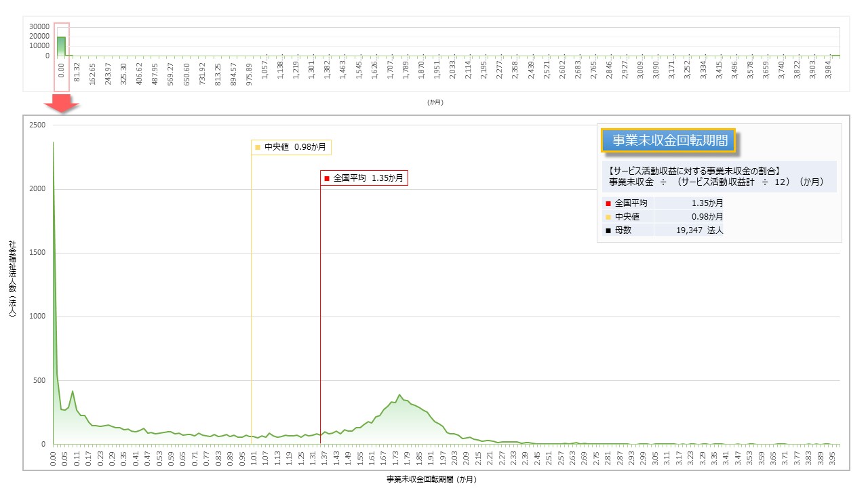
Task: Click the 事業未収金回転期間 title box
Action: tap(668, 140)
